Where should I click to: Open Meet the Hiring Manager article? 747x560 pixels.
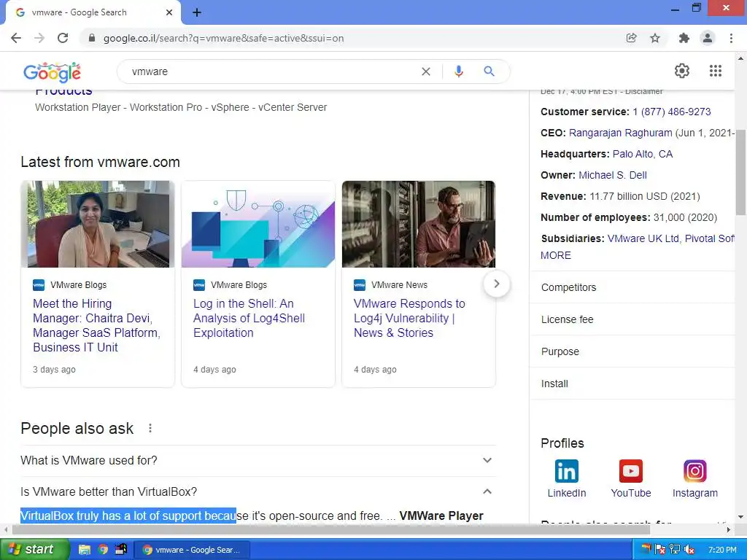tap(97, 325)
